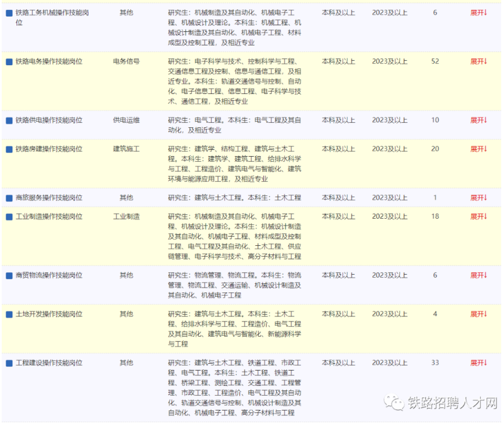Select the blue marker next to 铁路供电操作技能岗位
The width and height of the screenshot is (504, 424).
click(x=9, y=120)
